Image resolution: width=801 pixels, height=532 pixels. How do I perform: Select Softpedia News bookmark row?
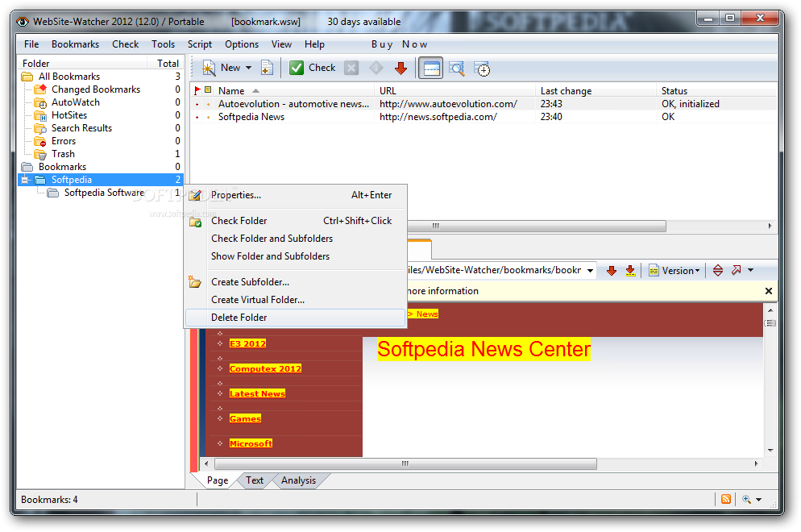(484, 117)
